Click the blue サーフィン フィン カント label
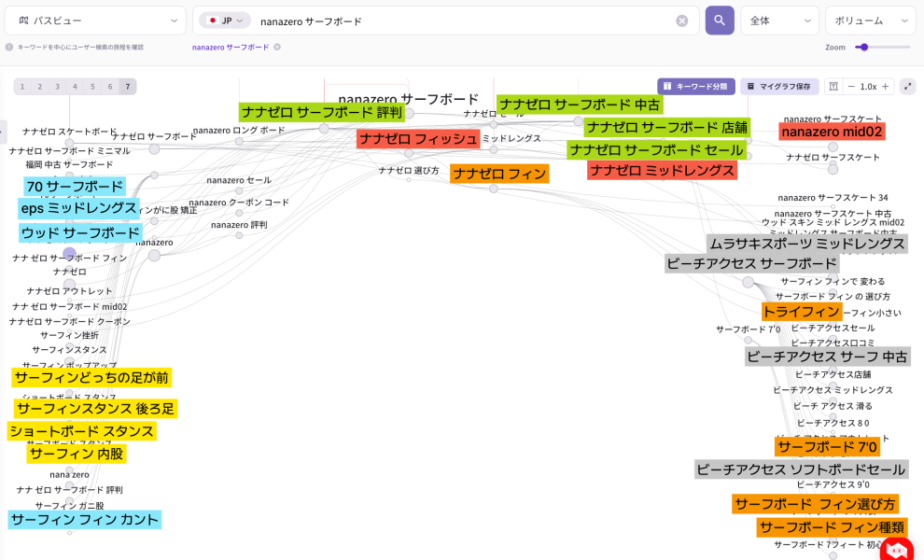Viewport: 924px width, 560px height. [85, 520]
